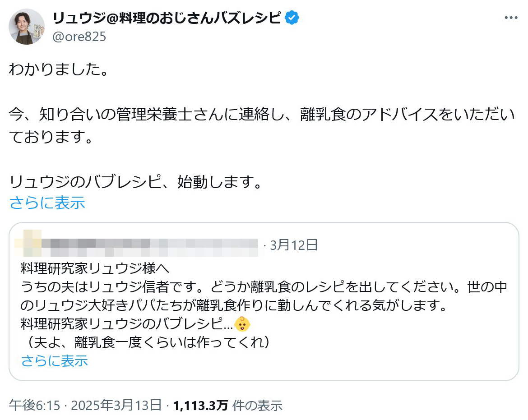Click the baby emoji in quoted post
This screenshot has width=528, height=420.
pos(242,323)
